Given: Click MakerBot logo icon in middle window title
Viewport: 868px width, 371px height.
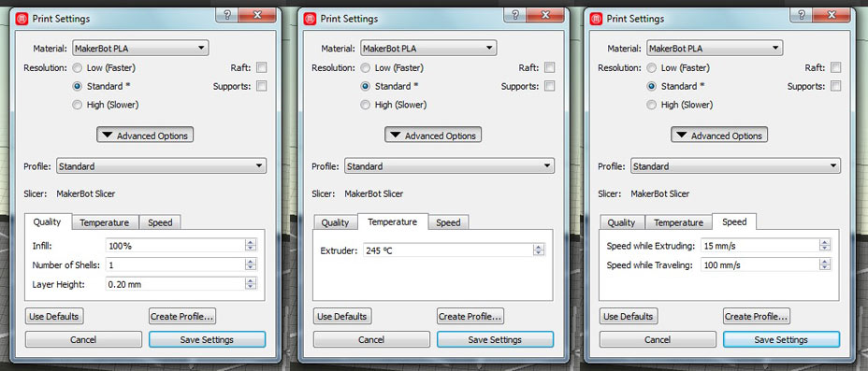Looking at the screenshot, I should pos(310,19).
